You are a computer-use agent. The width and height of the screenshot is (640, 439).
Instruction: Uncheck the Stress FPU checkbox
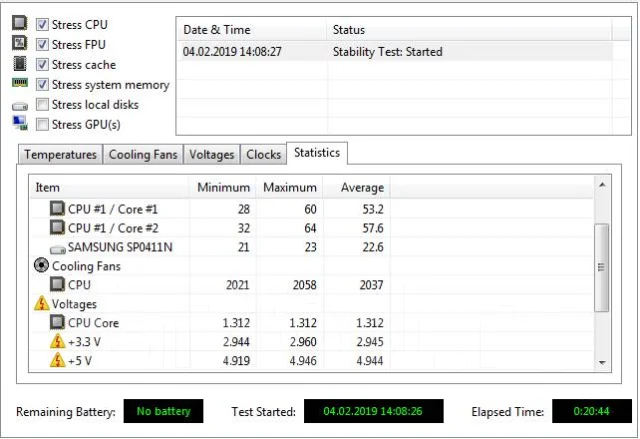(42, 44)
